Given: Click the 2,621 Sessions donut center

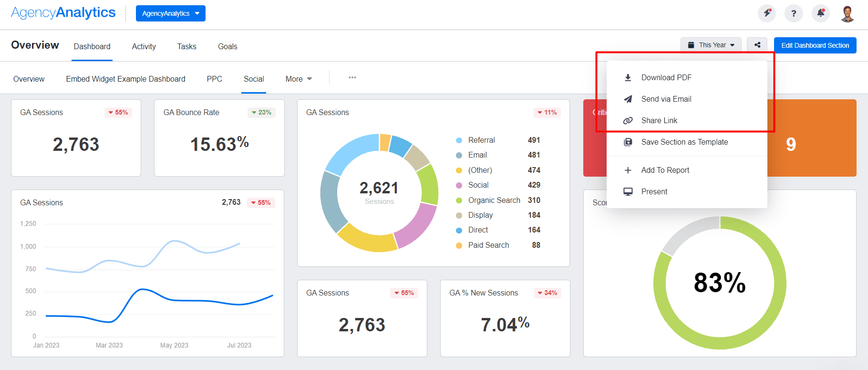Looking at the screenshot, I should coord(379,192).
